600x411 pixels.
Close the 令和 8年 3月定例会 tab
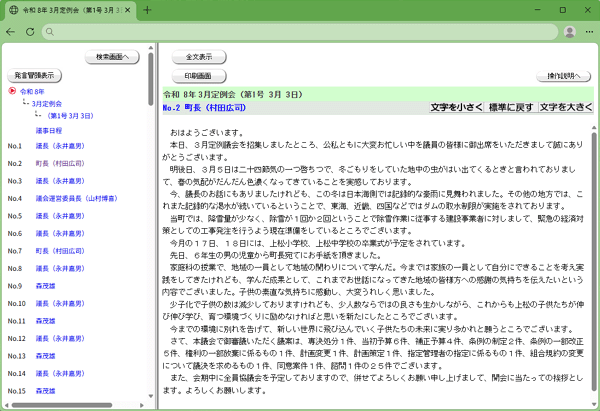[128, 10]
